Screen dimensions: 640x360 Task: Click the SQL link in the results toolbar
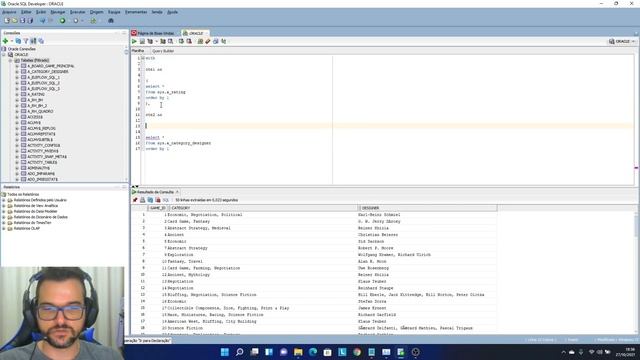click(166, 200)
